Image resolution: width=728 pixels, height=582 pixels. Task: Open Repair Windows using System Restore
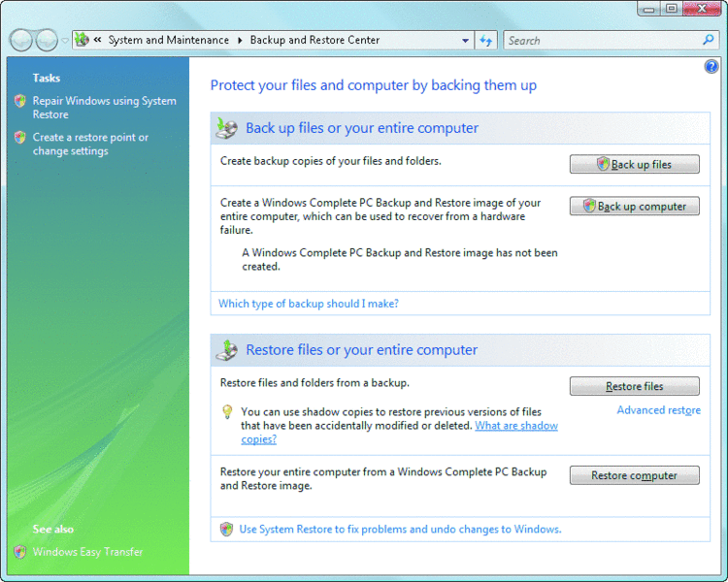coord(105,108)
